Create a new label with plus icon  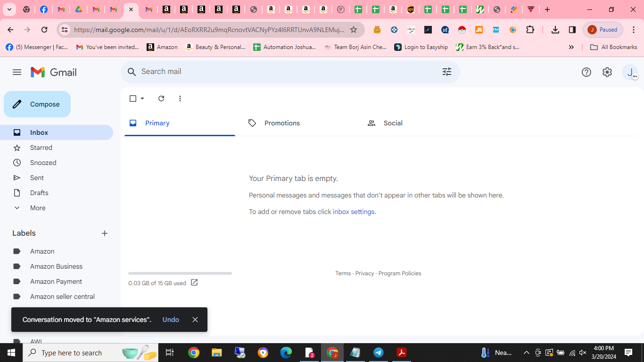(105, 233)
